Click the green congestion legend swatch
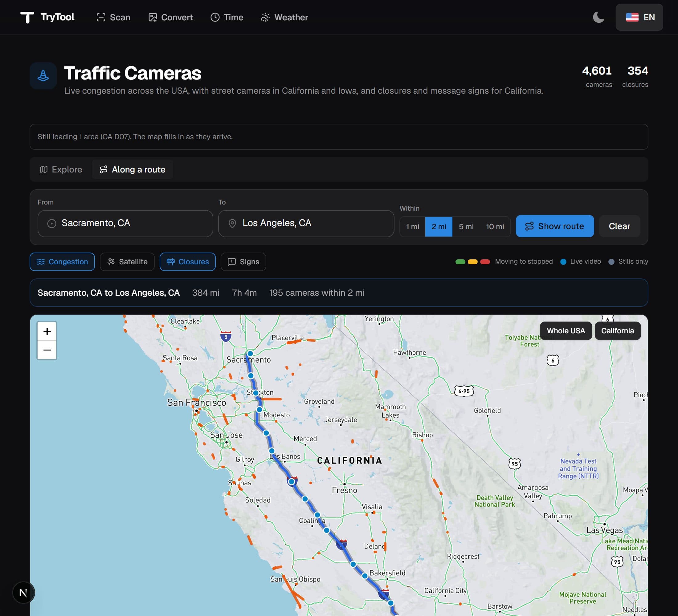 pos(460,262)
